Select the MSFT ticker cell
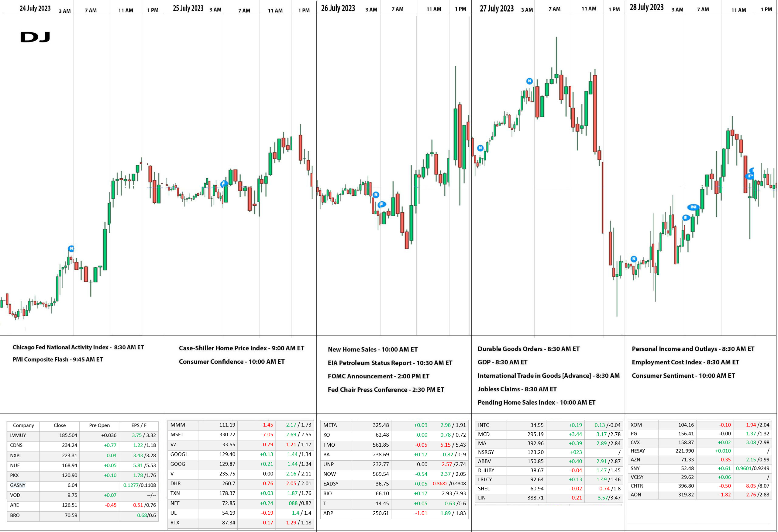778x532 pixels. pos(183,435)
